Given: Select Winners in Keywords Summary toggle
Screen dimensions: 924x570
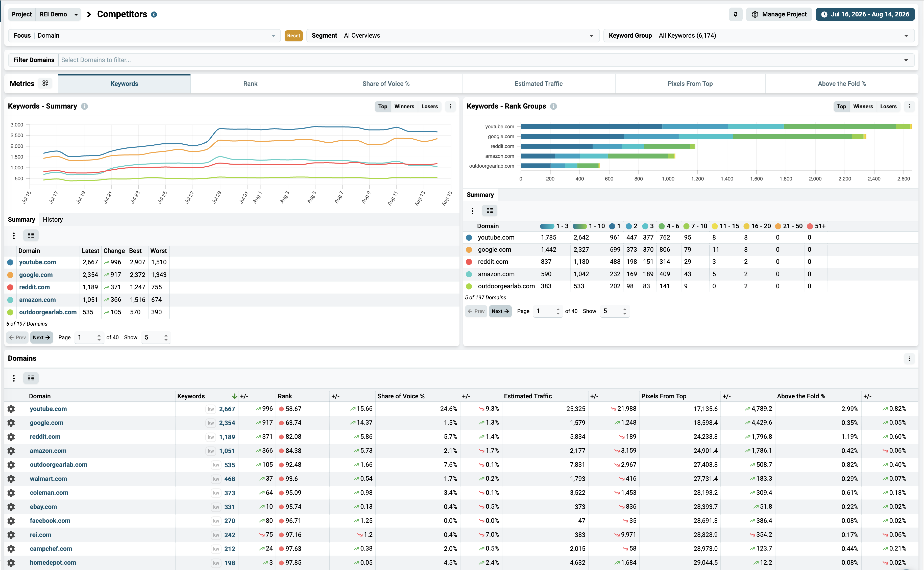Looking at the screenshot, I should pyautogui.click(x=404, y=106).
